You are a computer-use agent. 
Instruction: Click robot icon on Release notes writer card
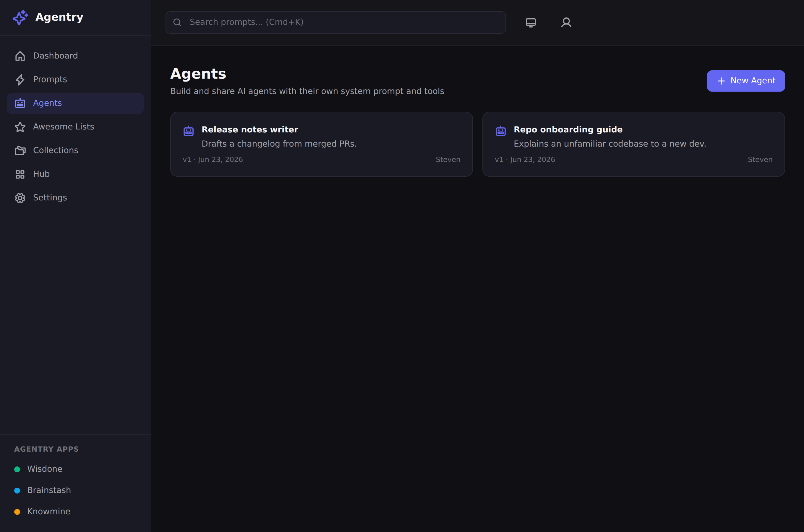[x=189, y=131]
